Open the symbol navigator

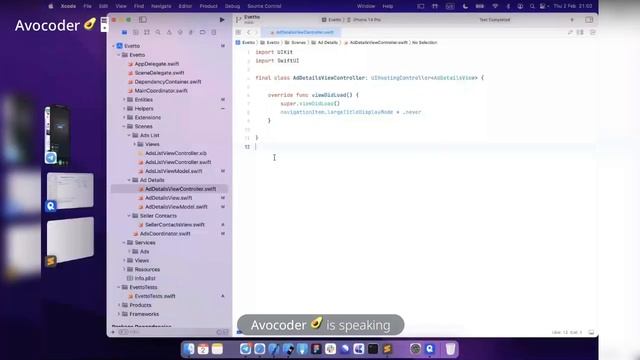point(147,32)
